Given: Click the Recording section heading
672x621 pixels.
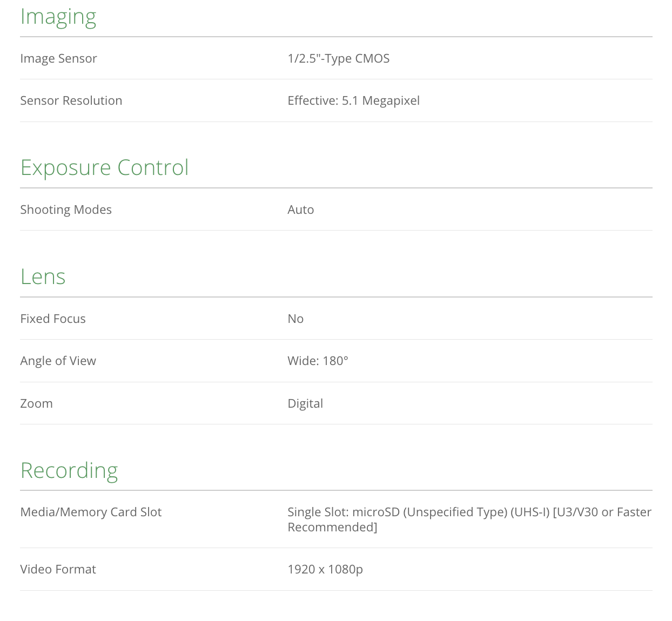Looking at the screenshot, I should (x=69, y=470).
